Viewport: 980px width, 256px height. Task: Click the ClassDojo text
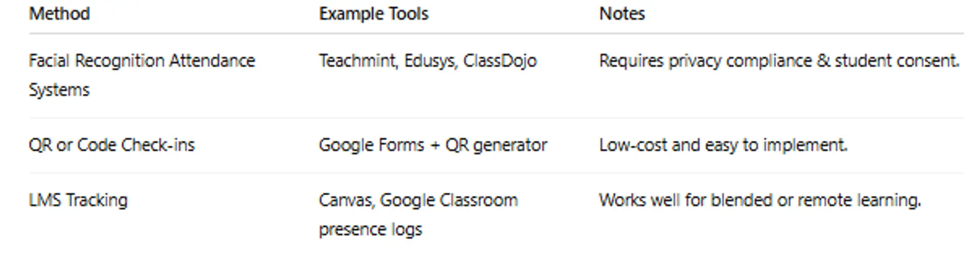[500, 61]
